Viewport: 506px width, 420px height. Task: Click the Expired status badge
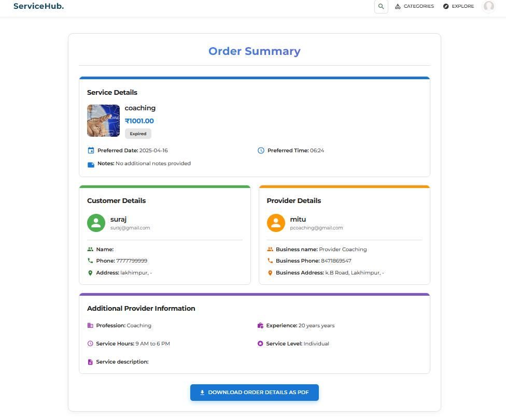tap(138, 134)
